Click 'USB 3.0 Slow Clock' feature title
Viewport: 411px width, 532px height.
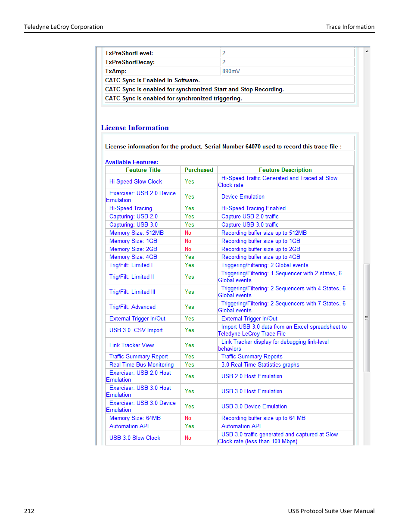pyautogui.click(x=135, y=438)
